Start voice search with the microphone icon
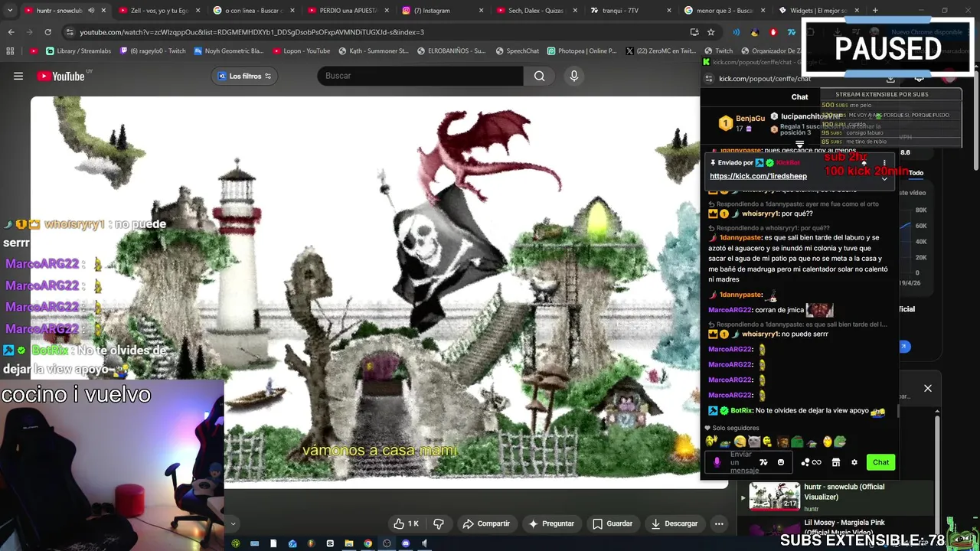 pyautogui.click(x=574, y=76)
